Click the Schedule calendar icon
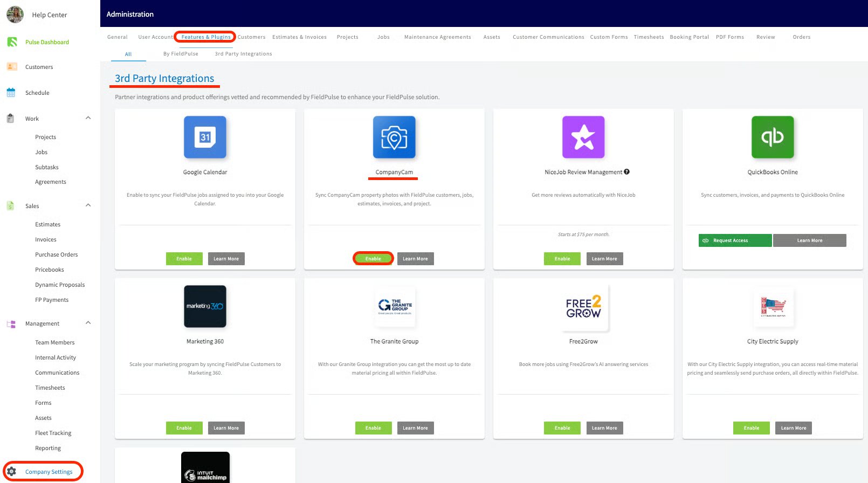 point(11,92)
